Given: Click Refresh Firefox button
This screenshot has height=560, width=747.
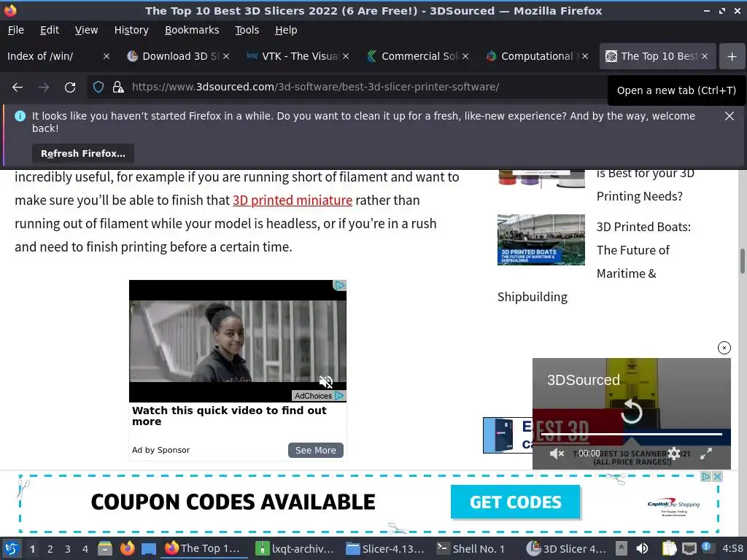Looking at the screenshot, I should tap(83, 153).
